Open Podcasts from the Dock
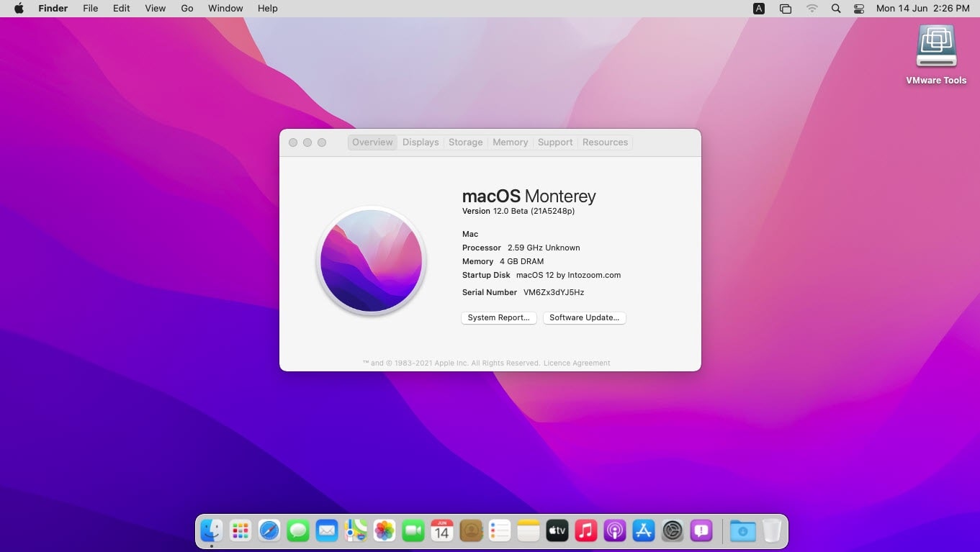 (x=615, y=531)
